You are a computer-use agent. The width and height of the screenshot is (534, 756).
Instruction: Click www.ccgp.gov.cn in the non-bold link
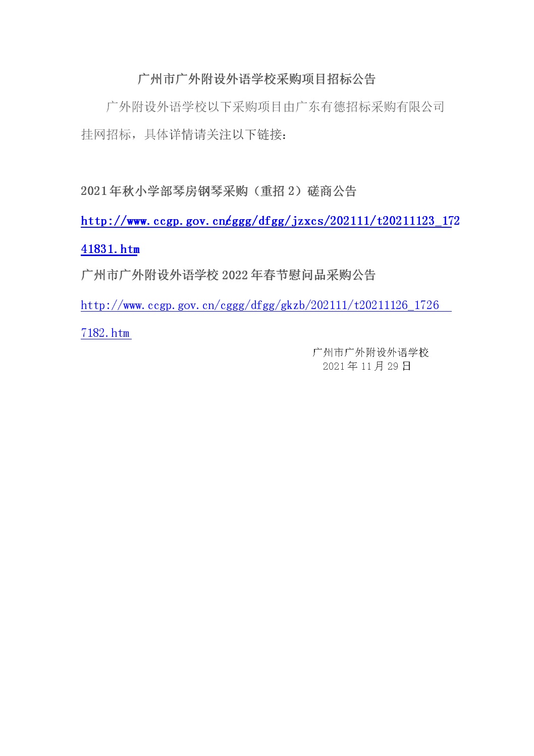point(169,306)
